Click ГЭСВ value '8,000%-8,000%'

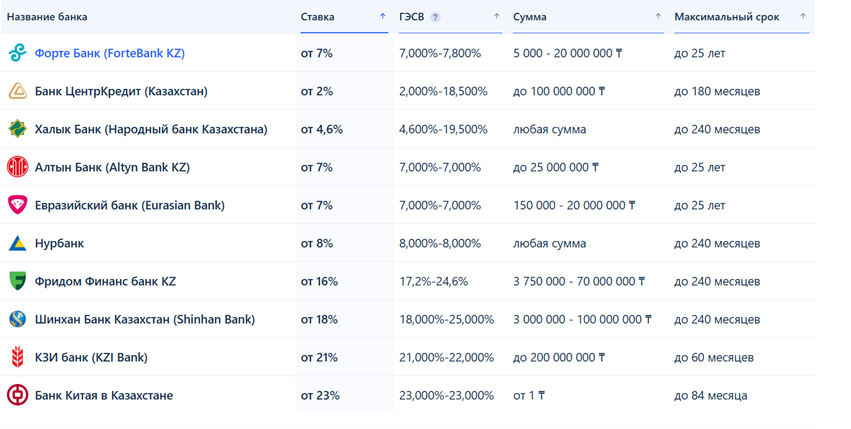pyautogui.click(x=440, y=243)
